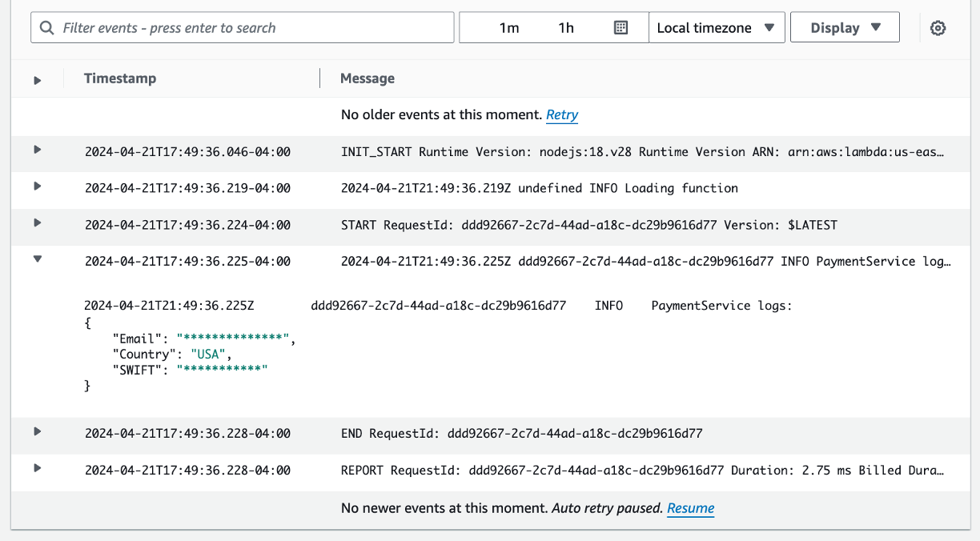Set the time range to 1h
Viewport: 980px width, 541px height.
[565, 26]
